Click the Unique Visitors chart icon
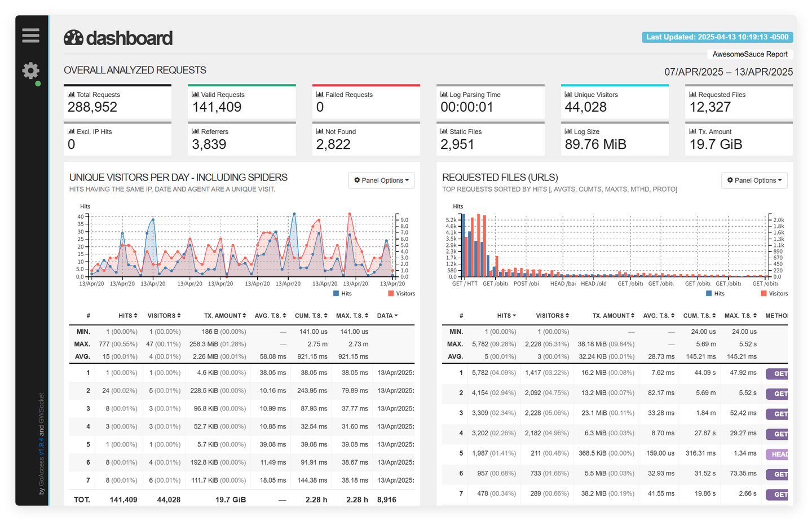Screen dimensions: 812x521 pyautogui.click(x=568, y=94)
